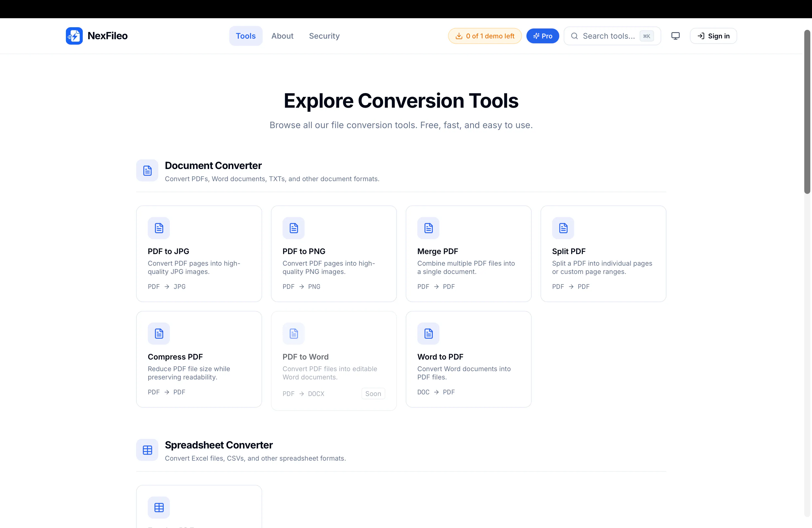Open the PDF to JPG tool
Screen dimensions: 812x528
tap(199, 254)
